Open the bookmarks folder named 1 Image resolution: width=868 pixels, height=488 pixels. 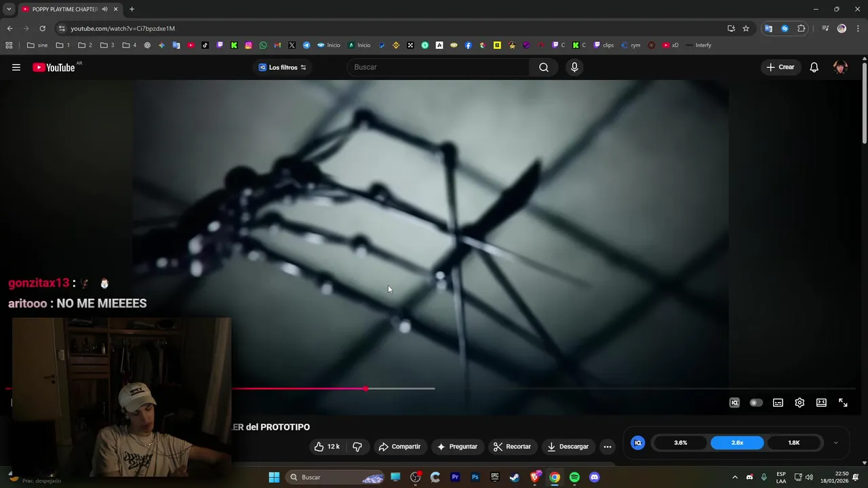pyautogui.click(x=63, y=45)
